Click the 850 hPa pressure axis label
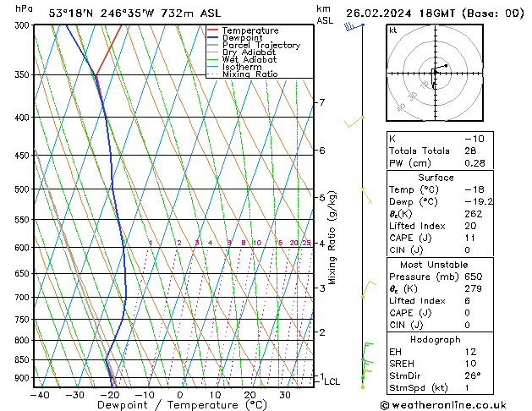Viewport: 532px width, 411px height. coord(24,359)
